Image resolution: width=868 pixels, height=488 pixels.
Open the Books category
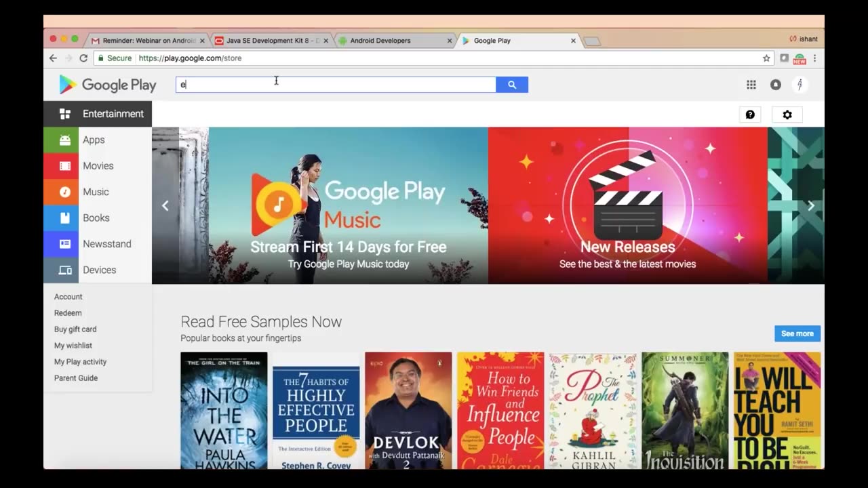click(98, 218)
